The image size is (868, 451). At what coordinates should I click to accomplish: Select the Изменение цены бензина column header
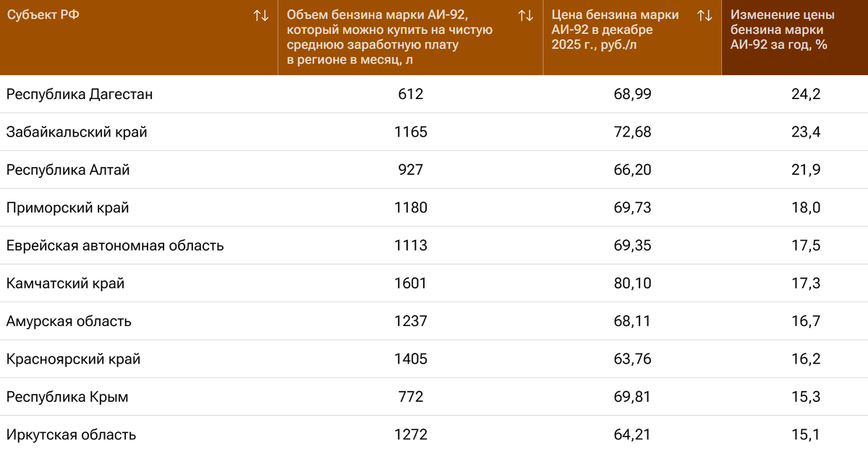781,30
